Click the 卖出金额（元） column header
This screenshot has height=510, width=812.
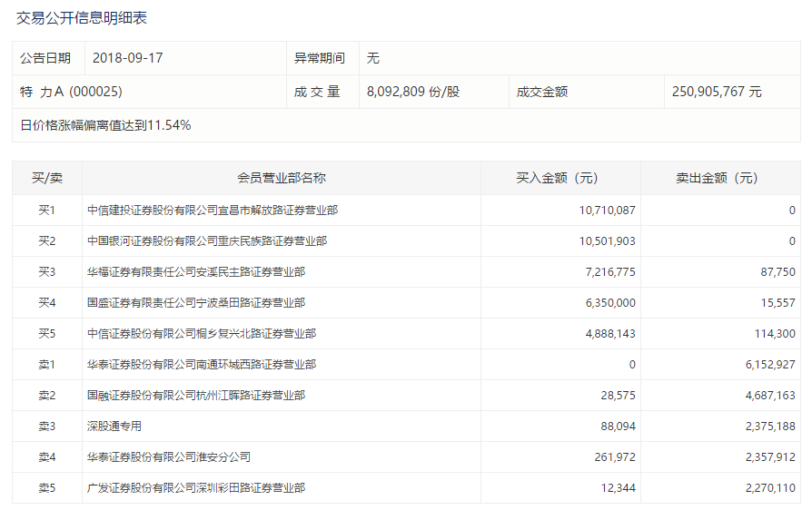[720, 179]
